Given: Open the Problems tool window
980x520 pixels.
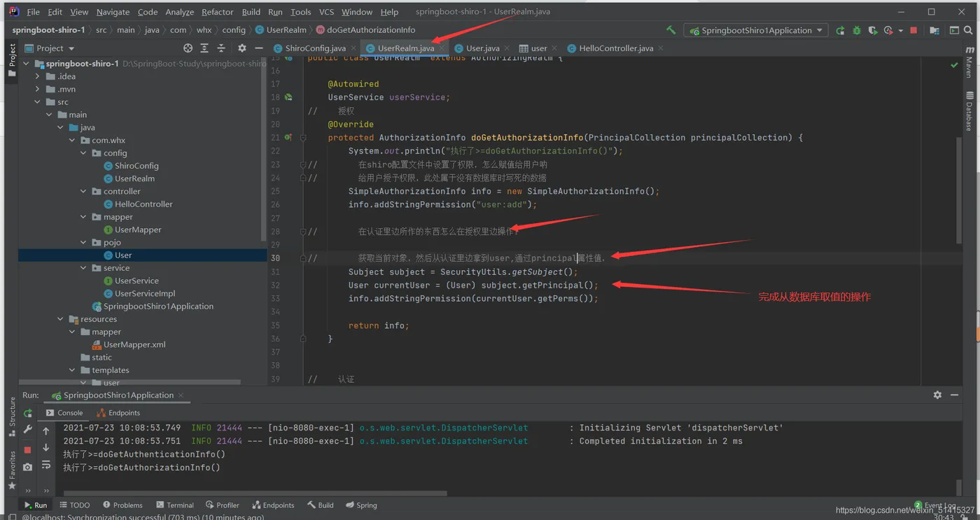Looking at the screenshot, I should pyautogui.click(x=122, y=505).
